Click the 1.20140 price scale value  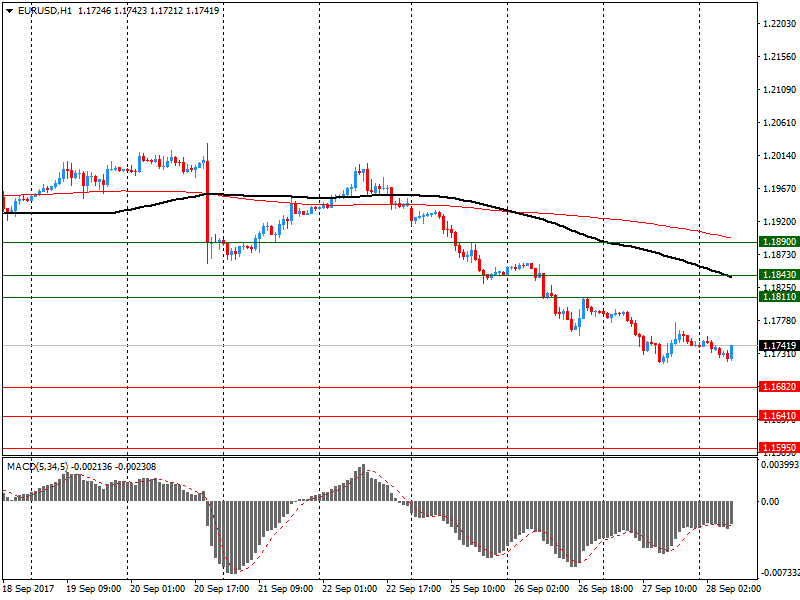point(780,156)
